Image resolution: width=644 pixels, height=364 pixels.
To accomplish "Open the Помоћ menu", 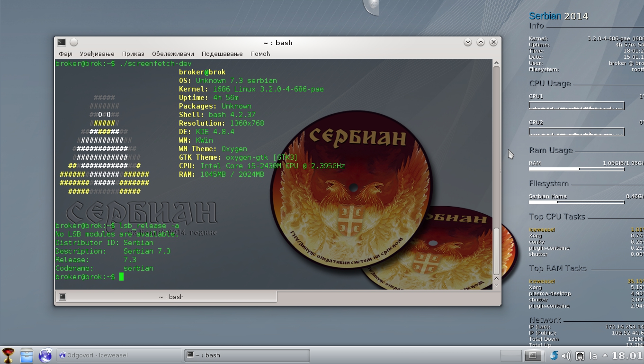I will tap(260, 54).
